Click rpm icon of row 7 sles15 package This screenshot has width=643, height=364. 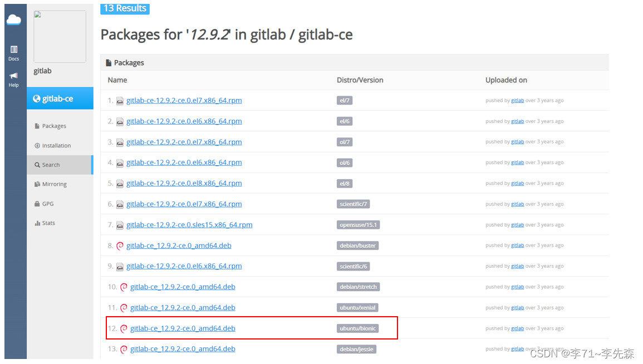[120, 225]
